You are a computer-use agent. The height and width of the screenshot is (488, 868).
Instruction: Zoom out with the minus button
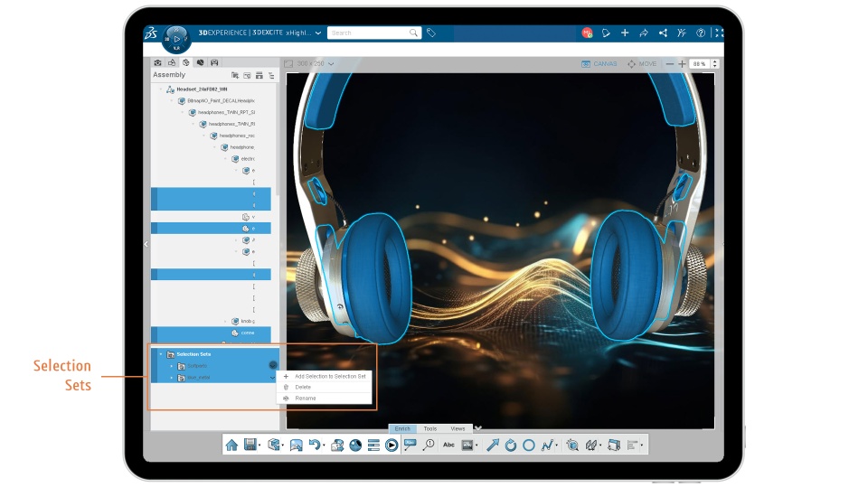pos(670,64)
